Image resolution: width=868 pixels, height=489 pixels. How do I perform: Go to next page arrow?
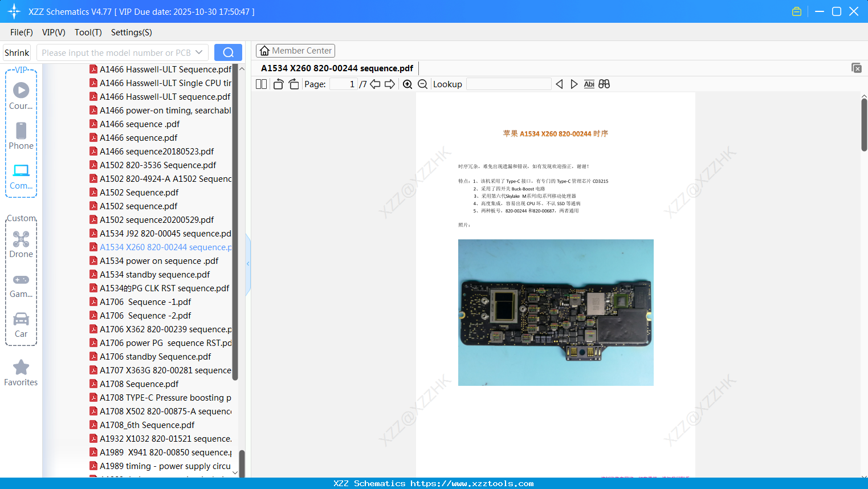[390, 84]
